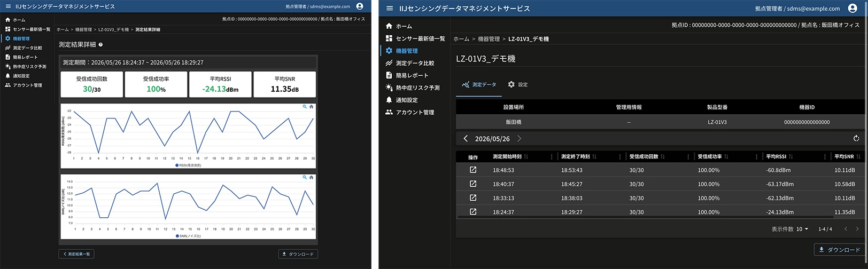The width and height of the screenshot is (868, 269).
Task: Open 平均RSSI column options menu
Action: [825, 157]
